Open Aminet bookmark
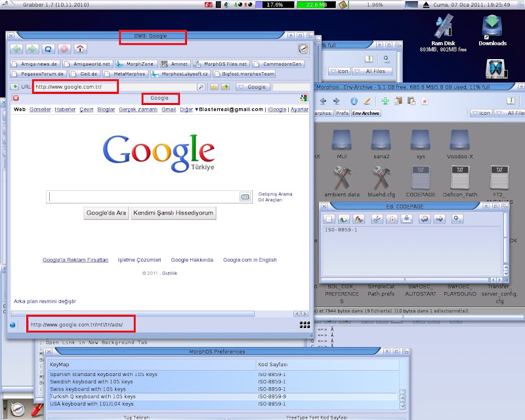This screenshot has height=420, width=525. [x=175, y=64]
